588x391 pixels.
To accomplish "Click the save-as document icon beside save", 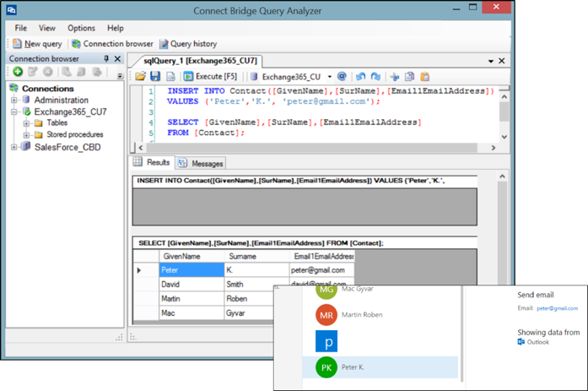I will tap(170, 77).
